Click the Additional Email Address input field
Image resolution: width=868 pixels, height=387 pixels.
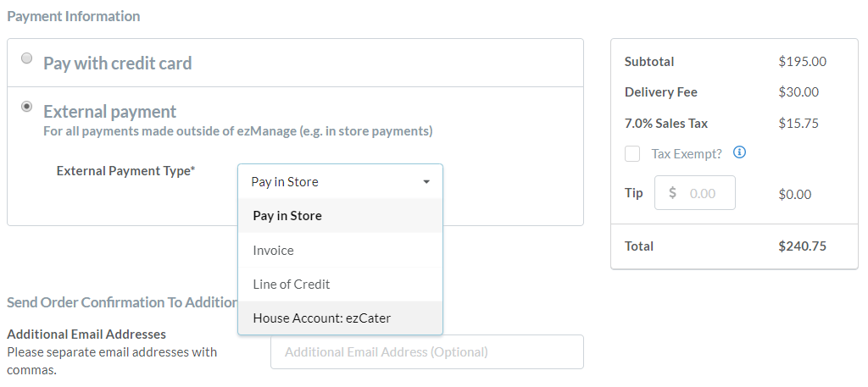[427, 351]
